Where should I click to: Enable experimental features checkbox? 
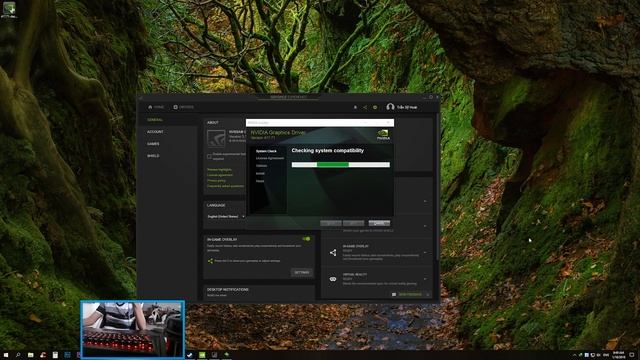pos(209,156)
